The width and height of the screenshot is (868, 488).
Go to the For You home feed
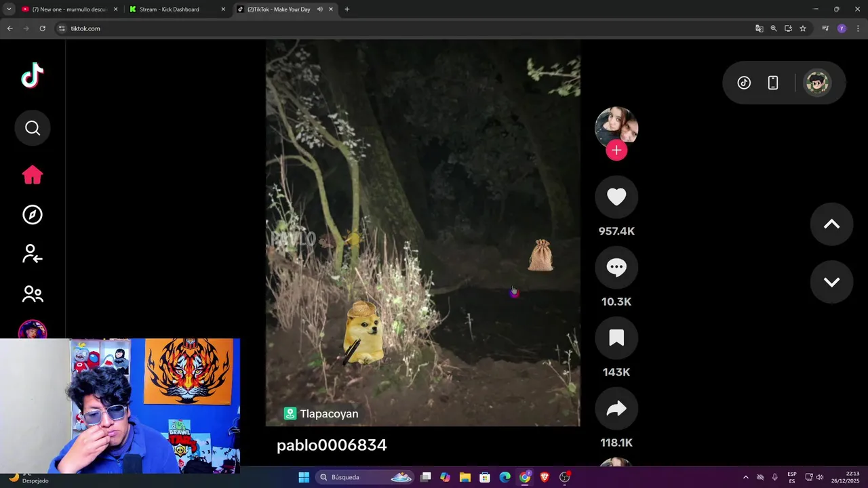(33, 175)
